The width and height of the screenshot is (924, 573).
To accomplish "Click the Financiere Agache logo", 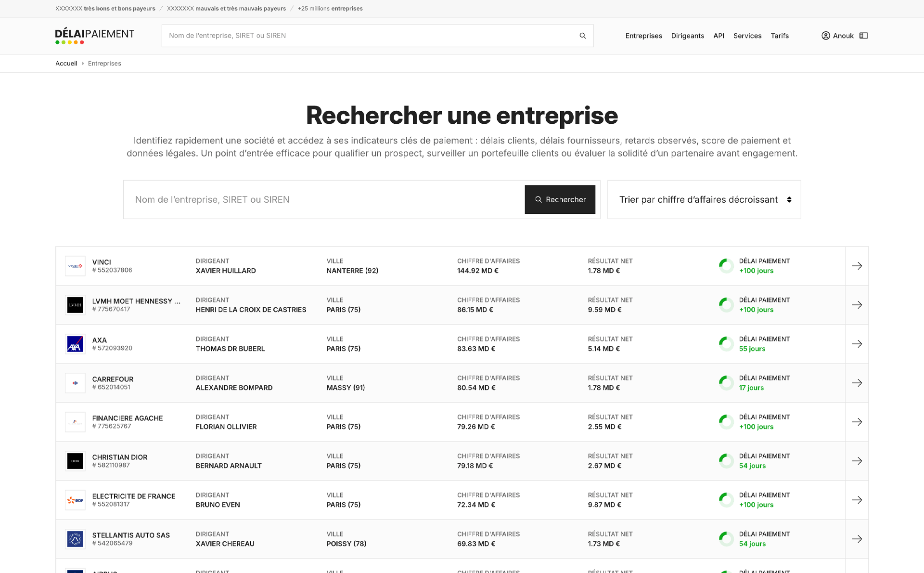I will click(75, 422).
